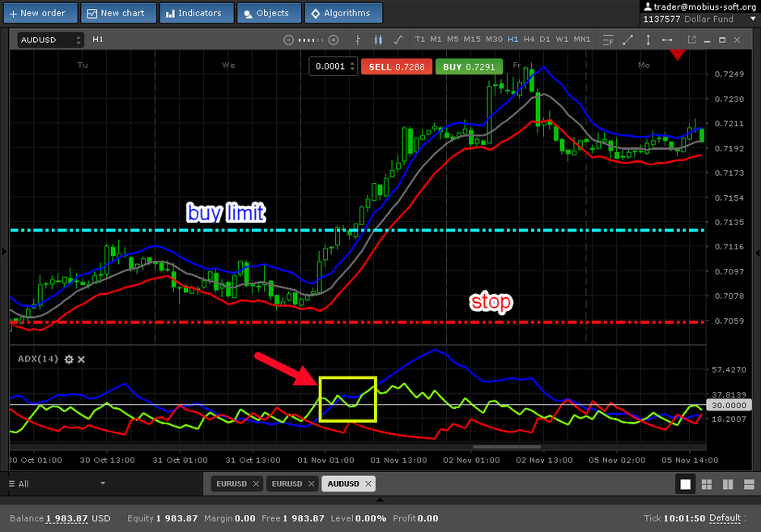Set timeframe to W1

pos(562,40)
